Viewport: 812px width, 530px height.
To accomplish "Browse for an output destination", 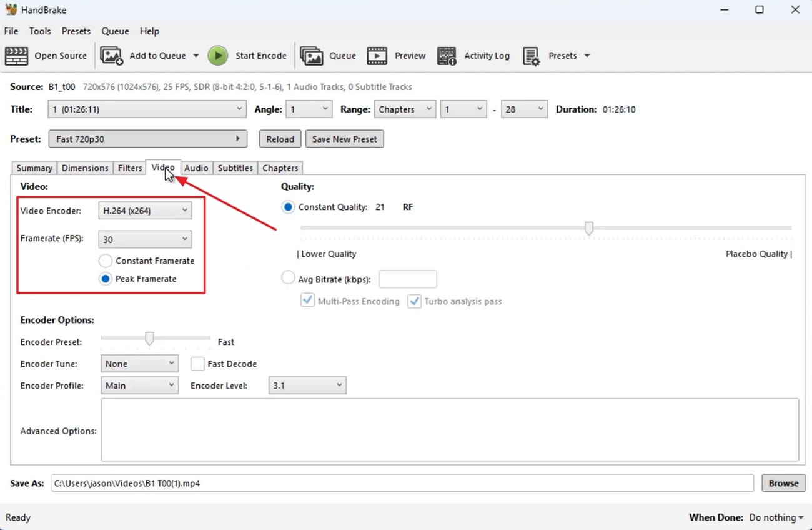I will tap(783, 482).
